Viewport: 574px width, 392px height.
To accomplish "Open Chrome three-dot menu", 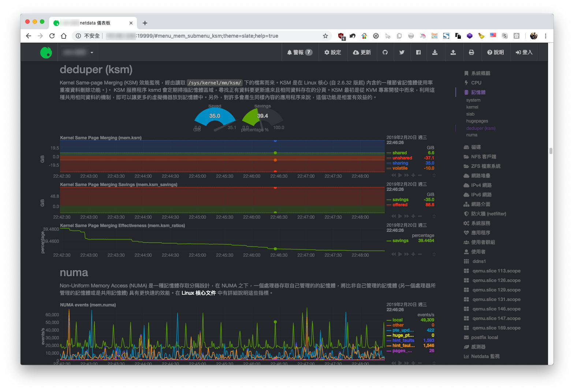I will click(x=545, y=36).
